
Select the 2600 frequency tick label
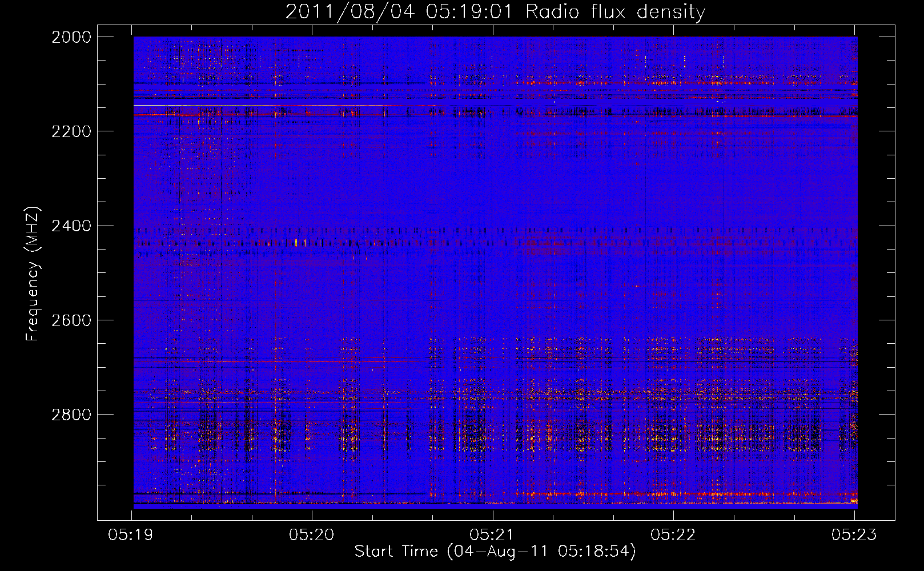[x=71, y=320]
